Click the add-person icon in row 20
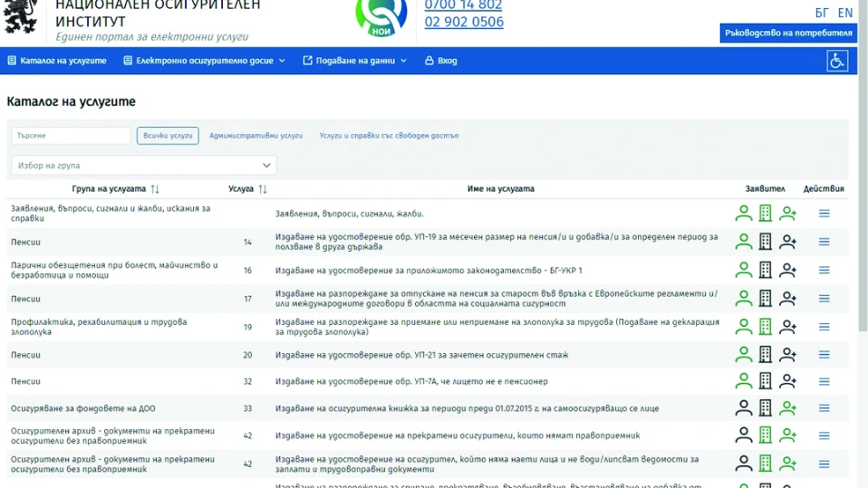Screen dimensions: 868x488 pyautogui.click(x=787, y=355)
